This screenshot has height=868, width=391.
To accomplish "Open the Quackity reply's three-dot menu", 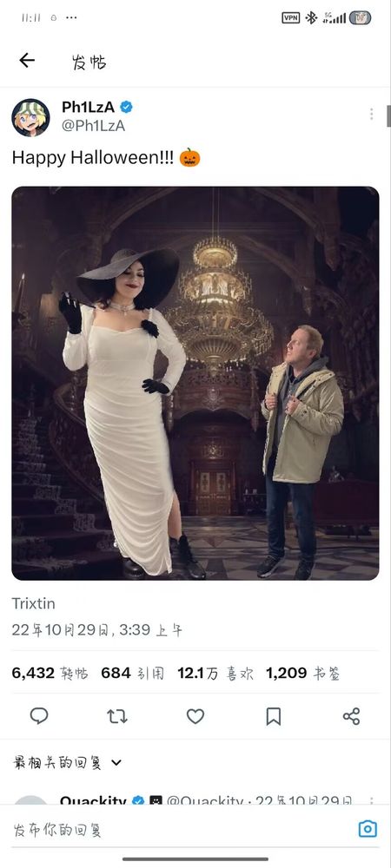I will [371, 801].
